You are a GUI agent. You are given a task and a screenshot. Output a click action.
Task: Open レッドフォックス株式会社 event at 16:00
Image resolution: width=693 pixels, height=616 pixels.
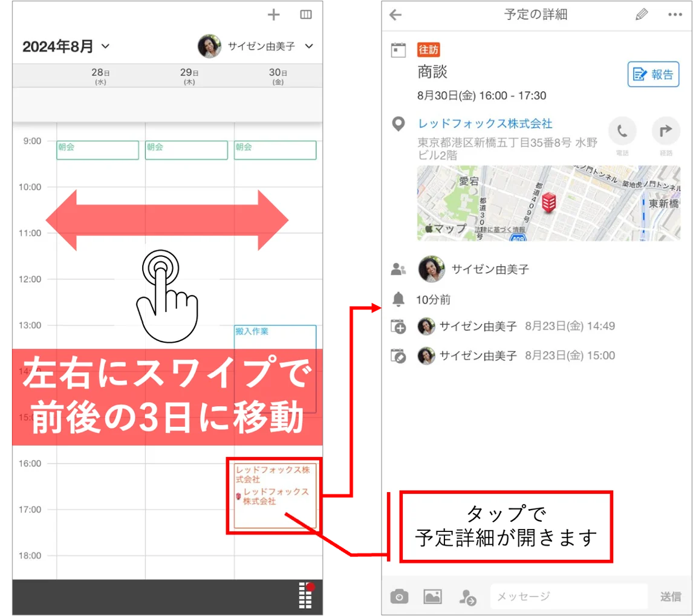click(x=275, y=495)
